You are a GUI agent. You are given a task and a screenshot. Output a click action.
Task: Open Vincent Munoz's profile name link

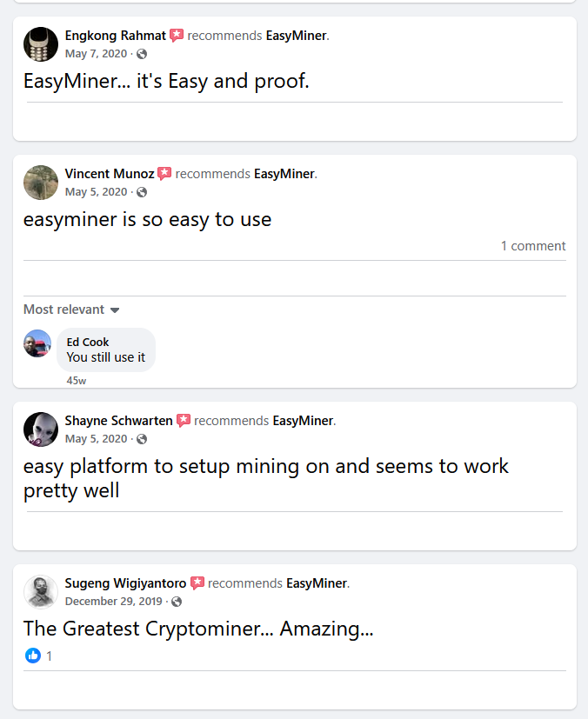tap(109, 174)
